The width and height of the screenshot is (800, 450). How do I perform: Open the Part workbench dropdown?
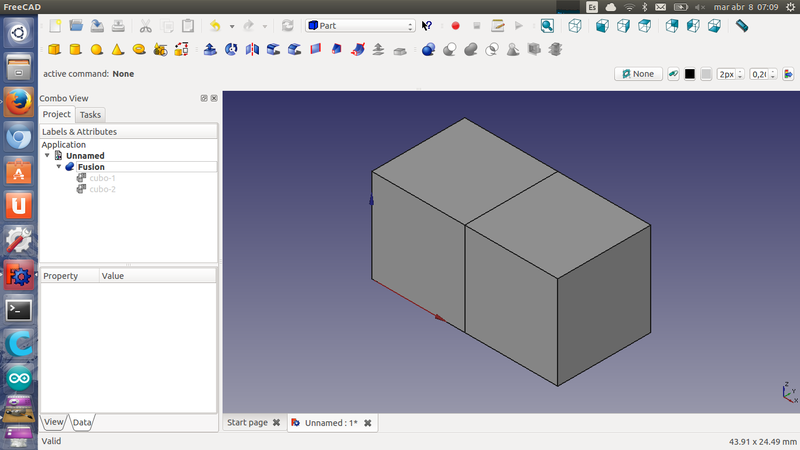pos(360,25)
